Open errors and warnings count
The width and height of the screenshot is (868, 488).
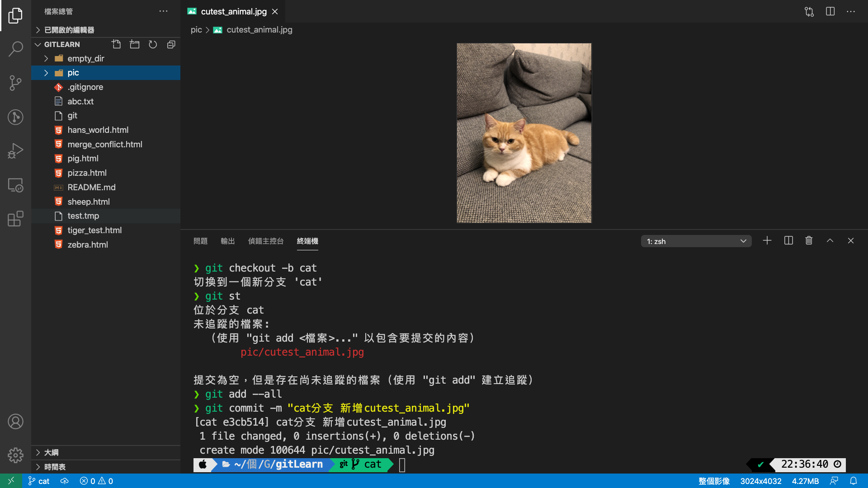(96, 481)
